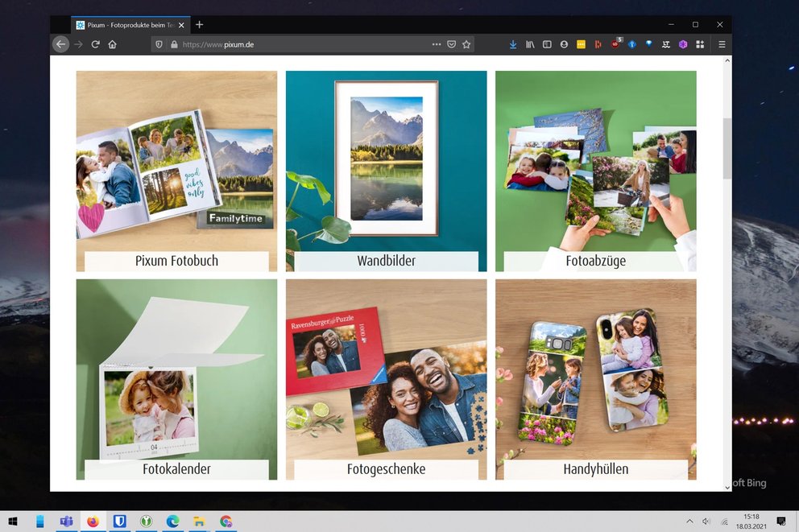Open the Firefox downloads panel
The width and height of the screenshot is (799, 532).
pyautogui.click(x=513, y=44)
